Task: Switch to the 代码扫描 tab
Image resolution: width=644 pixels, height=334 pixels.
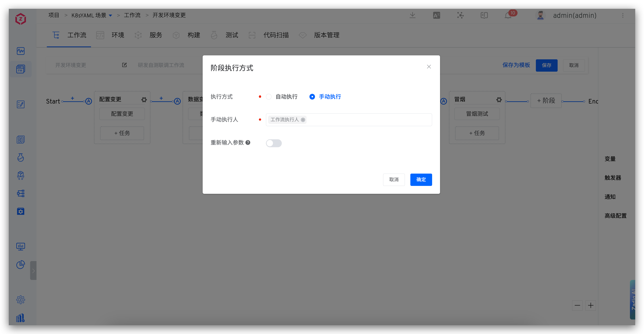Action: tap(276, 35)
